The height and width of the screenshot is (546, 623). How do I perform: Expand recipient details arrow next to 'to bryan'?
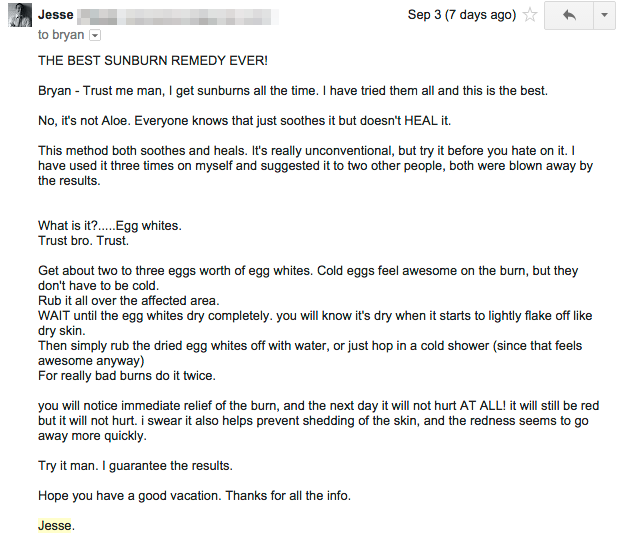coord(95,35)
